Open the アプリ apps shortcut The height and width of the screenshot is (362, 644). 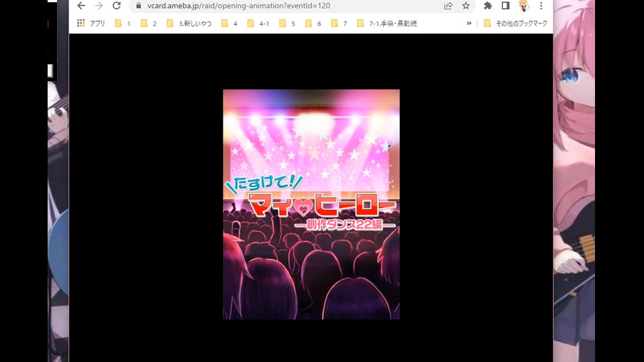click(91, 23)
